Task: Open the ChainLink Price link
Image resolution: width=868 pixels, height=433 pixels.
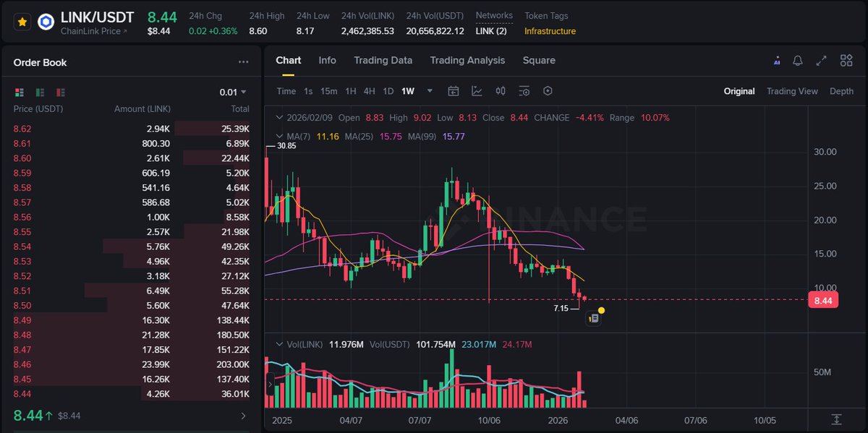Action: tap(93, 31)
